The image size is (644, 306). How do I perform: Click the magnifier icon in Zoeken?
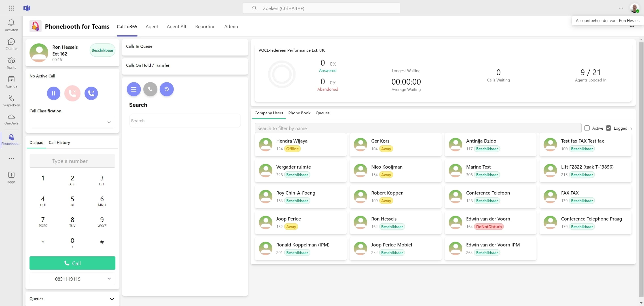tap(254, 8)
